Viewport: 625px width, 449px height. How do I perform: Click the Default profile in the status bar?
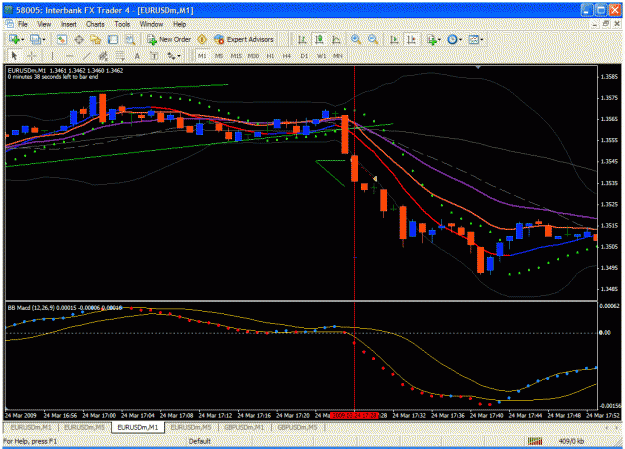pyautogui.click(x=200, y=441)
